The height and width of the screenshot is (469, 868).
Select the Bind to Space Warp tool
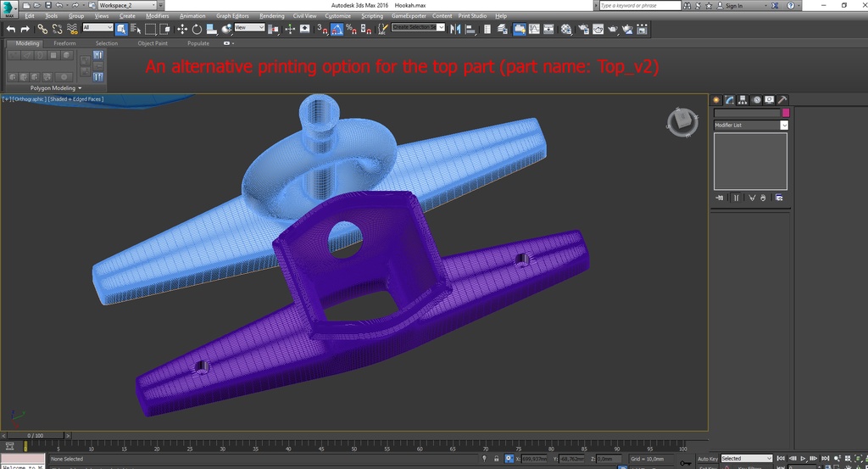(x=72, y=29)
